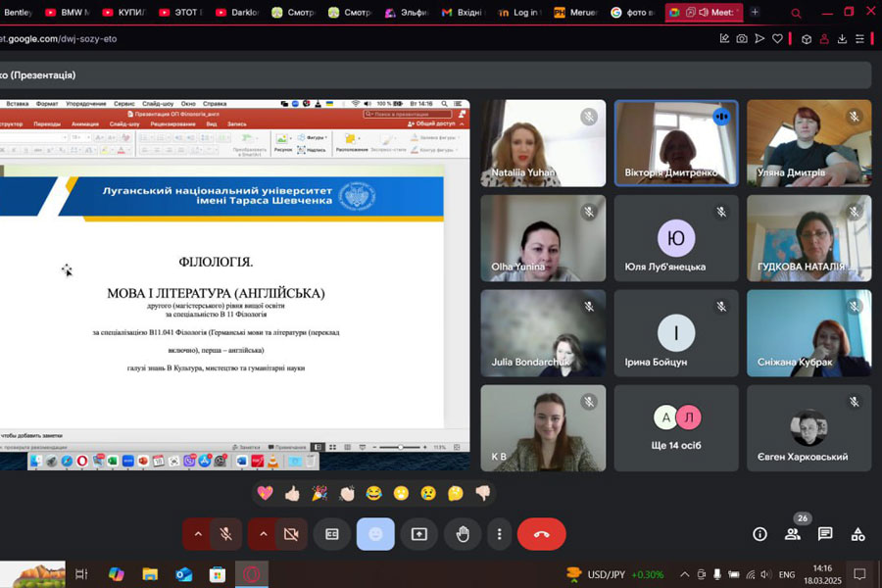Open the in-call chat panel

(825, 534)
